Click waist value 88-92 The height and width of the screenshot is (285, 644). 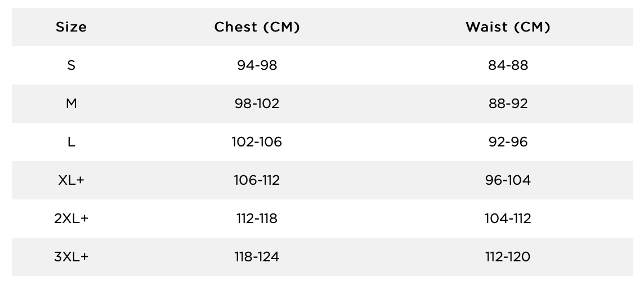click(508, 104)
